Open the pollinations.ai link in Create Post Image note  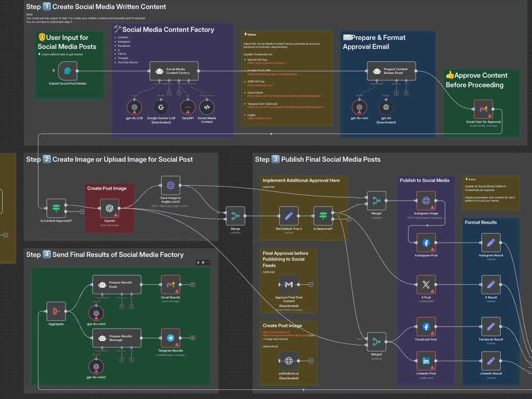[276, 332]
